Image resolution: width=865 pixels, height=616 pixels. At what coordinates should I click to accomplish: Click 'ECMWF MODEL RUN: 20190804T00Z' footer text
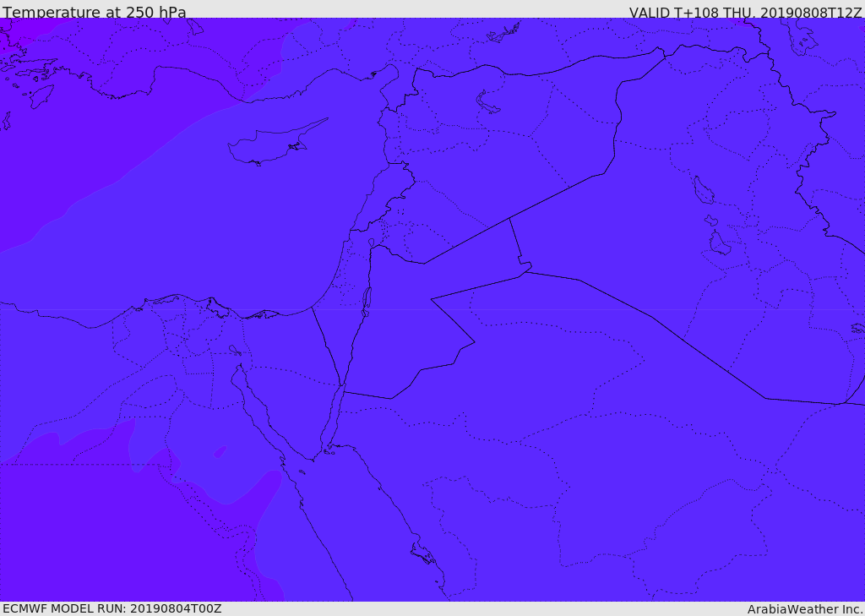click(112, 608)
